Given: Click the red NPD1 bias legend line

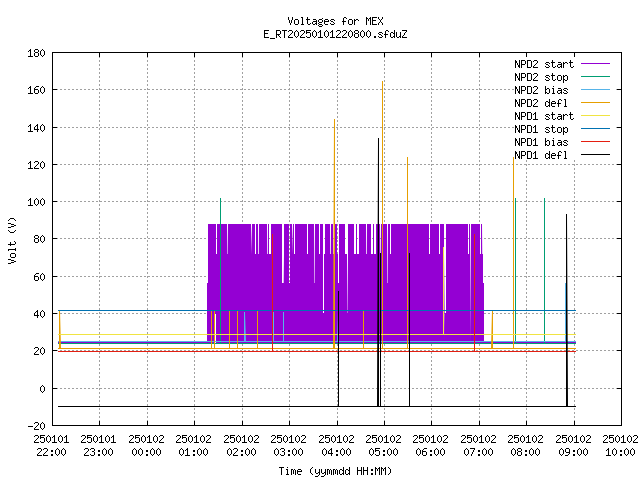Looking at the screenshot, I should point(595,142).
